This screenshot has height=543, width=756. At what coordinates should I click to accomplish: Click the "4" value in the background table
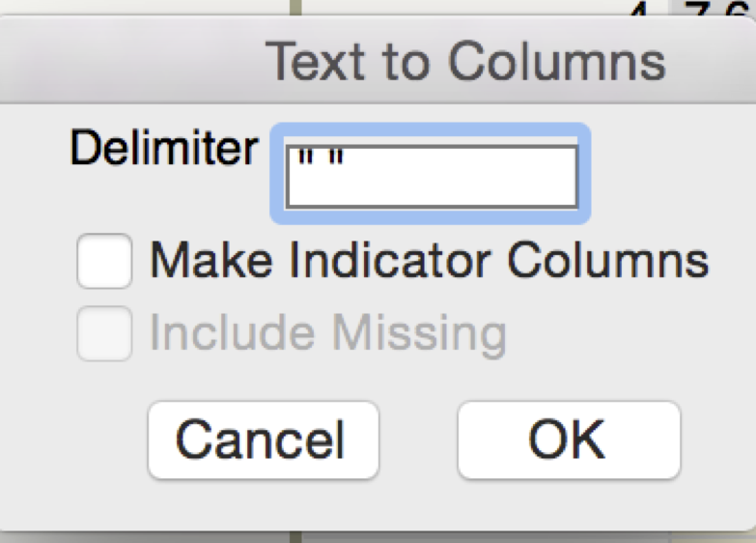[635, 12]
